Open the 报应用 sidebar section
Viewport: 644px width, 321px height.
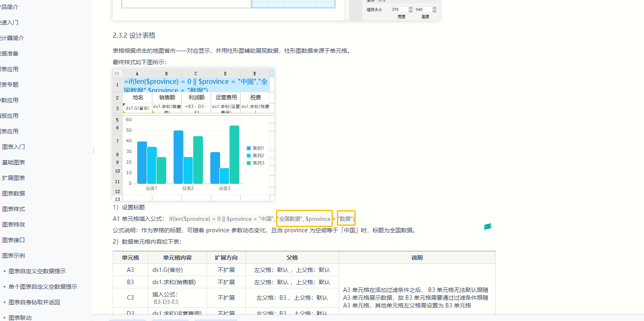(x=9, y=116)
